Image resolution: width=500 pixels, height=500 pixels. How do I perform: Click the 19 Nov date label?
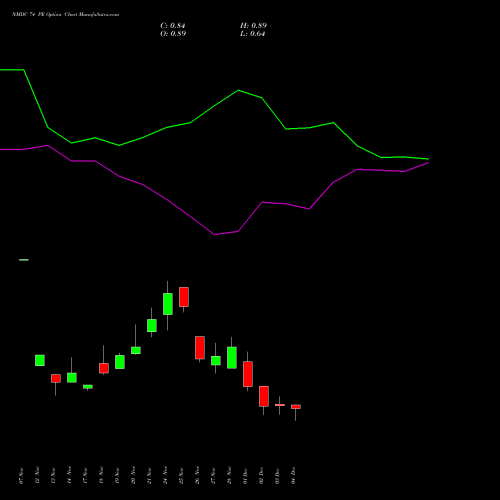click(x=118, y=476)
